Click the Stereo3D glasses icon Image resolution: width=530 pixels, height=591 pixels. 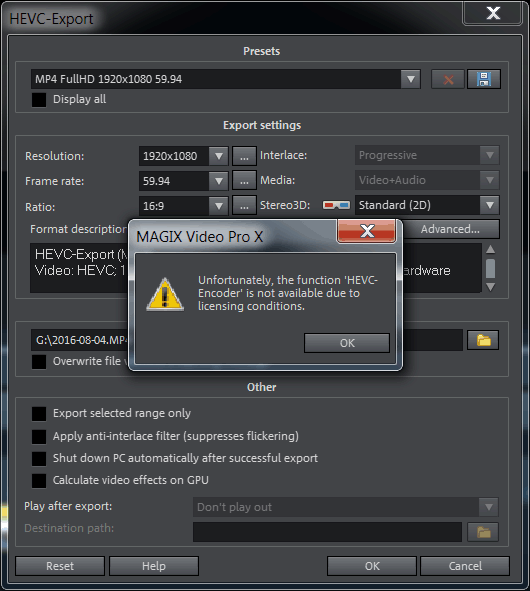[336, 205]
